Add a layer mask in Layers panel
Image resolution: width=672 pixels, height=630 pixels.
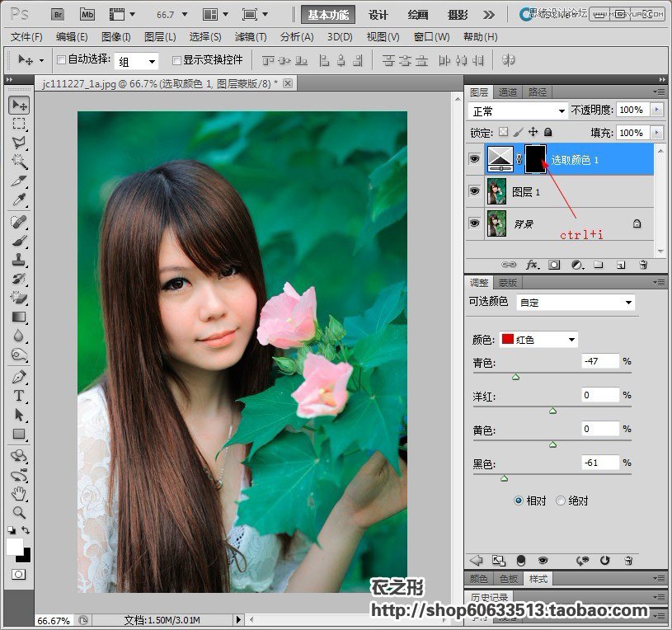pyautogui.click(x=554, y=265)
